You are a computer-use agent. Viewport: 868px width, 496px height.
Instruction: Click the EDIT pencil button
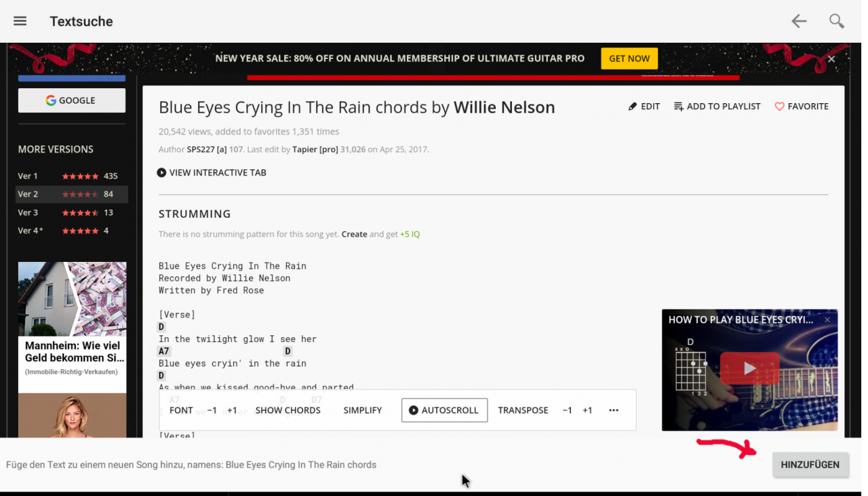coord(644,107)
